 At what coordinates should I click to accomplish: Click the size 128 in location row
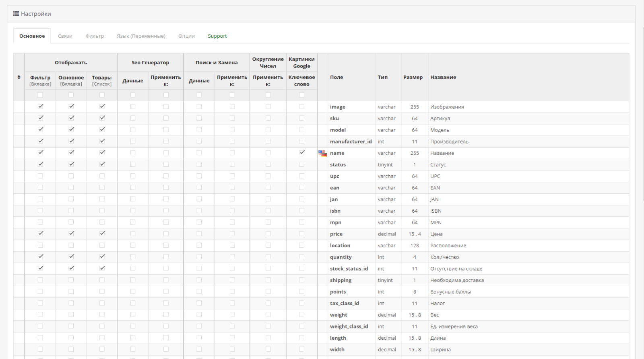tap(415, 246)
